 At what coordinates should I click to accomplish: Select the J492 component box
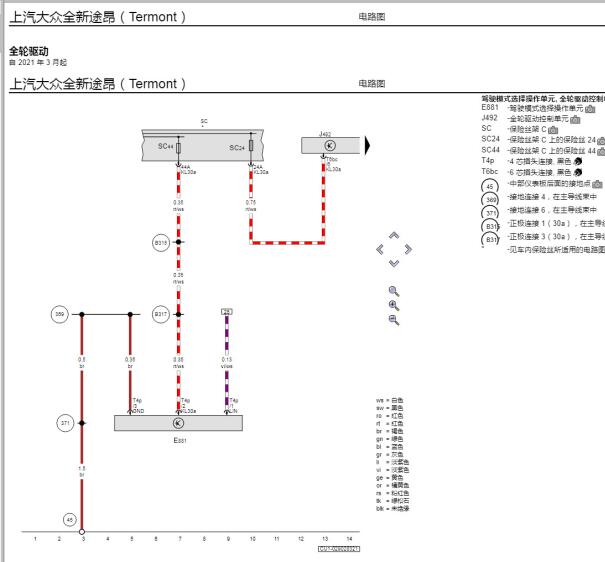331,145
